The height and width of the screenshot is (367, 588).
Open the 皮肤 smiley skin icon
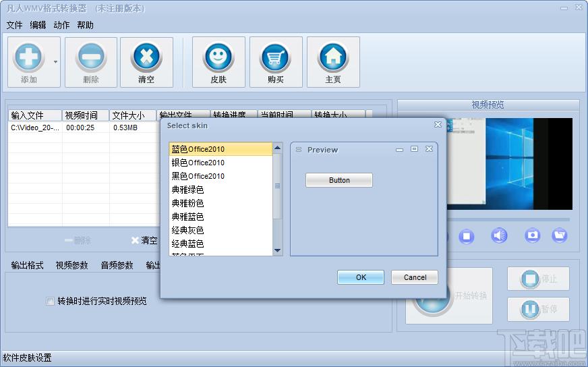coord(218,58)
